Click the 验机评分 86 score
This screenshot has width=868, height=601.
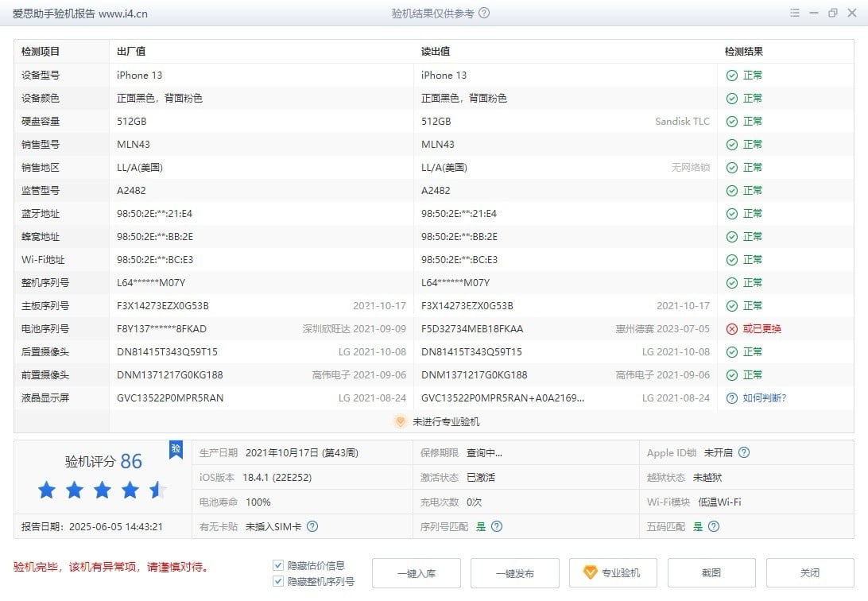103,461
